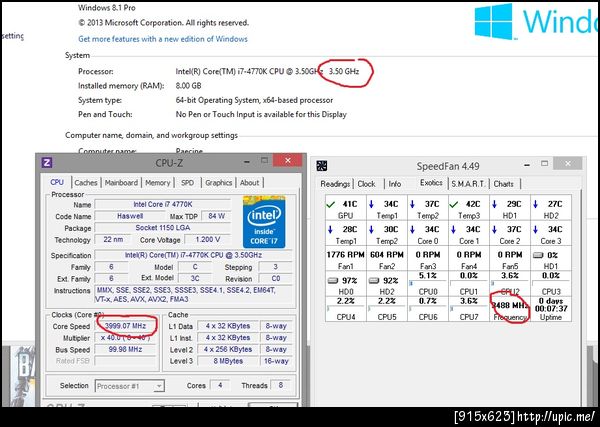Click the Level 3 8 MBytes cache value
The image size is (600, 427).
228,361
